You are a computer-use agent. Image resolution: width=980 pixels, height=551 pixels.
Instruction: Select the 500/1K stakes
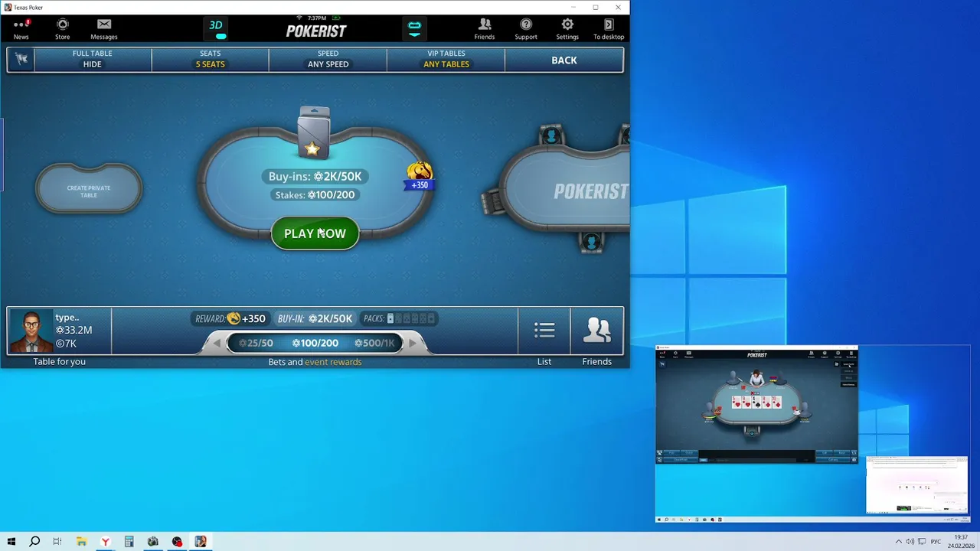coord(374,343)
